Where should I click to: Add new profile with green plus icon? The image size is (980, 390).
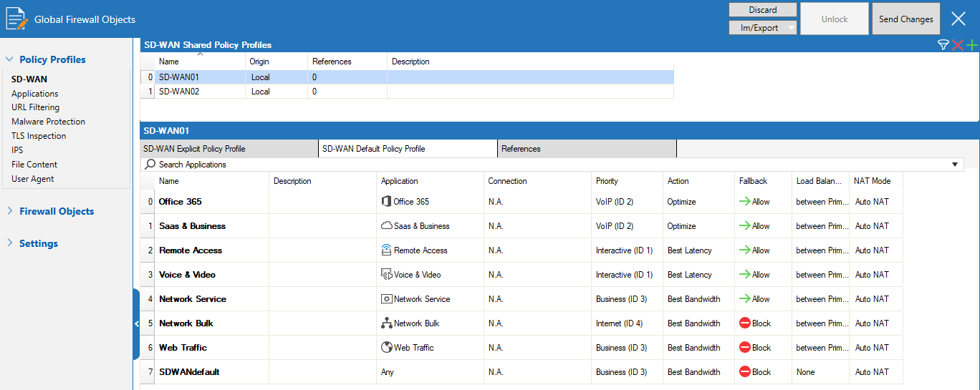971,45
